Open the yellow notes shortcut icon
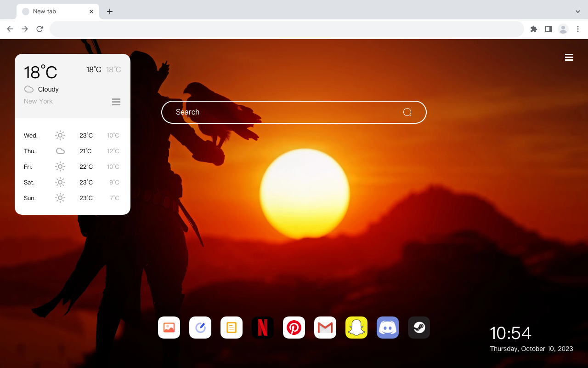The width and height of the screenshot is (588, 368). pyautogui.click(x=232, y=328)
